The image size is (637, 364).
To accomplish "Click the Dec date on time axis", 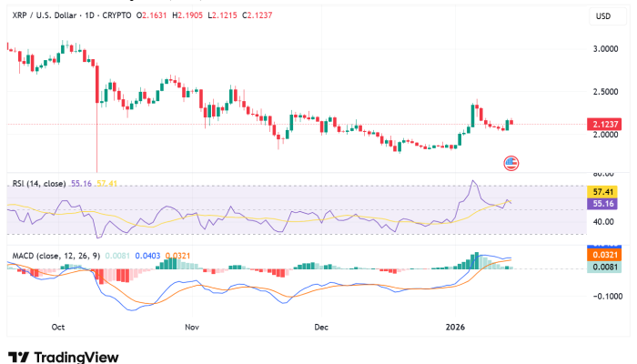I will point(320,325).
